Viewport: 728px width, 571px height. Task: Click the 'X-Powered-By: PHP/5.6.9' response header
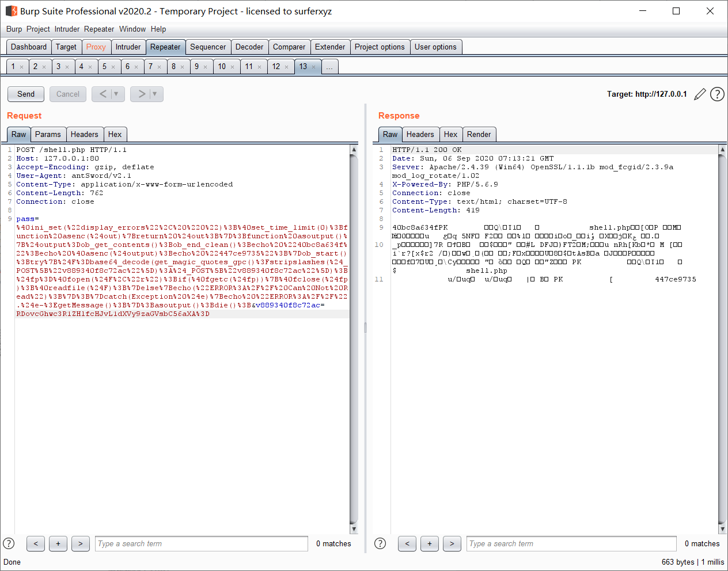[x=445, y=184]
